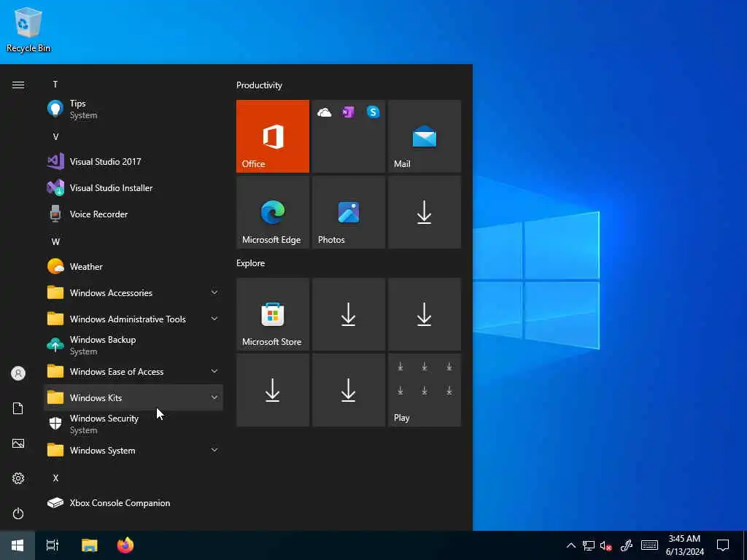Click the Office tile
Image resolution: width=747 pixels, height=560 pixels.
click(273, 136)
